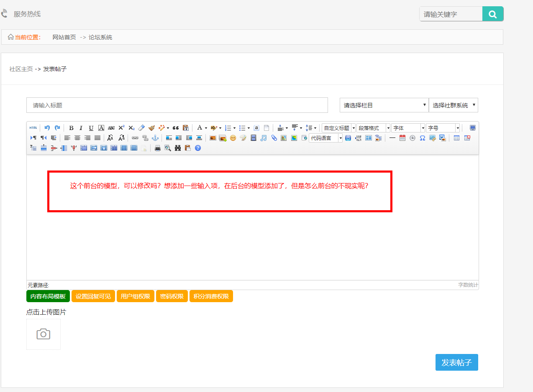Toggle HTML source mode in editor

pyautogui.click(x=33, y=128)
